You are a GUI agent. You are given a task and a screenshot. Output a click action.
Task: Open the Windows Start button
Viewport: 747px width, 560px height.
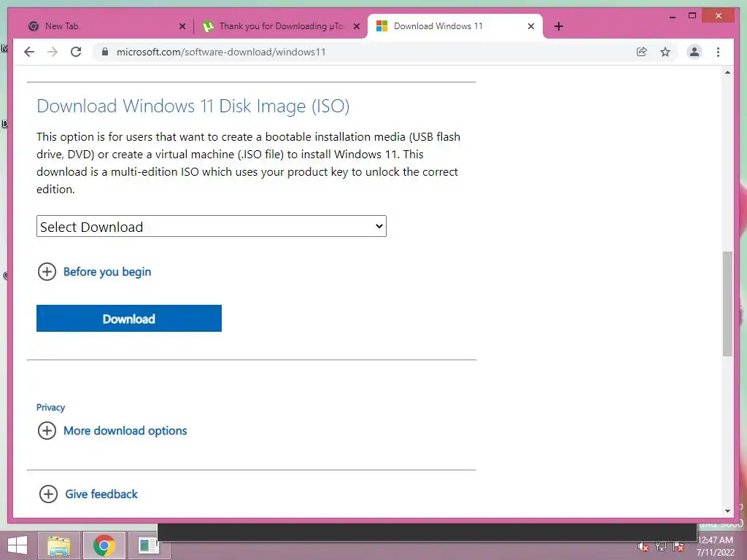pos(18,545)
